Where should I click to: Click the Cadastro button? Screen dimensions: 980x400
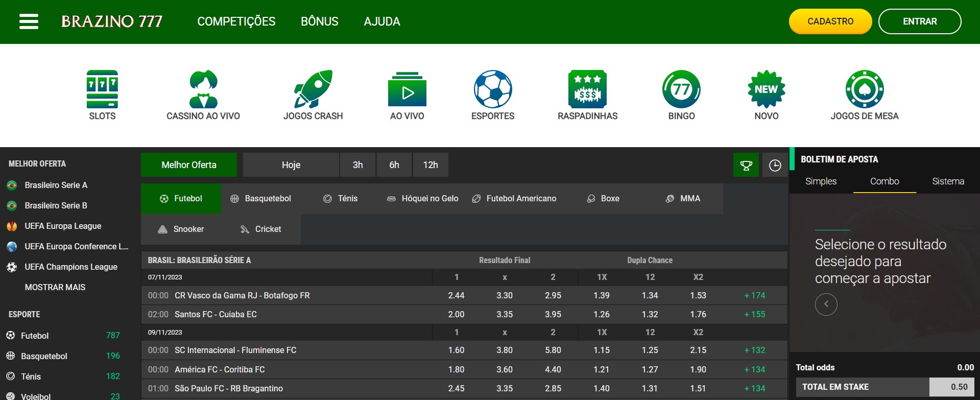click(830, 21)
